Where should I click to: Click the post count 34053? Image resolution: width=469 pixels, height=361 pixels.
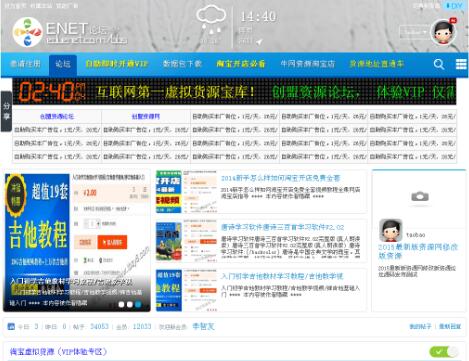point(99,326)
